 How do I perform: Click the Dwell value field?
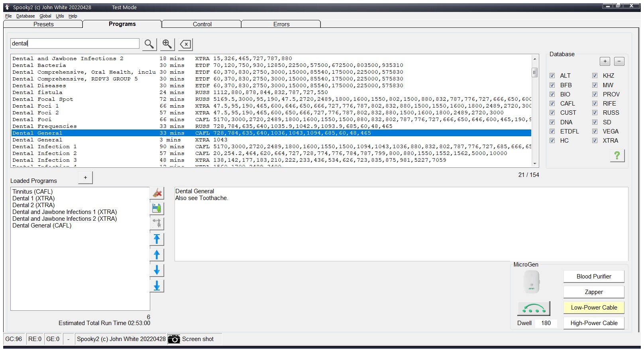tap(546, 323)
